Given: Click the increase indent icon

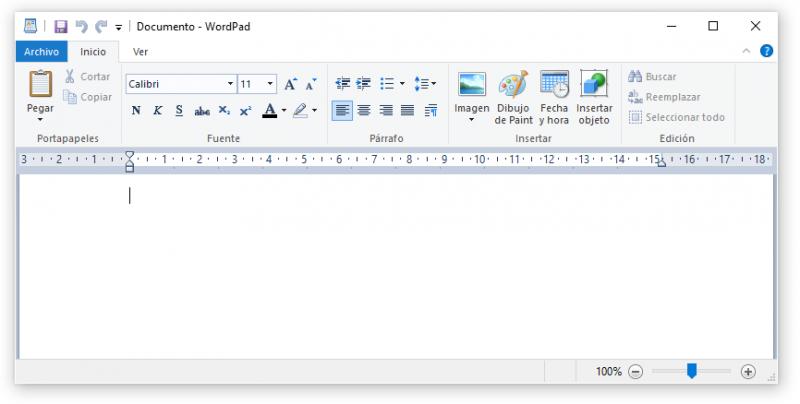Looking at the screenshot, I should pyautogui.click(x=363, y=83).
